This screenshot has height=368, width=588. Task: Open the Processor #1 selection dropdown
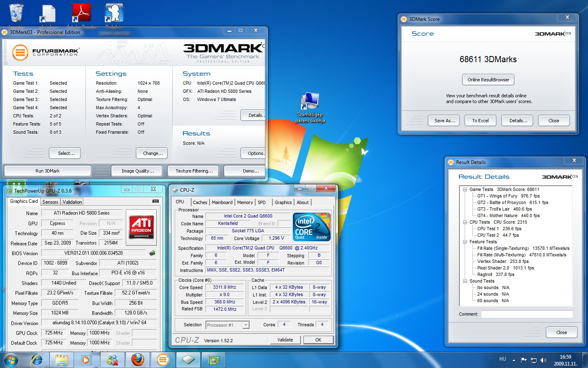click(x=246, y=325)
